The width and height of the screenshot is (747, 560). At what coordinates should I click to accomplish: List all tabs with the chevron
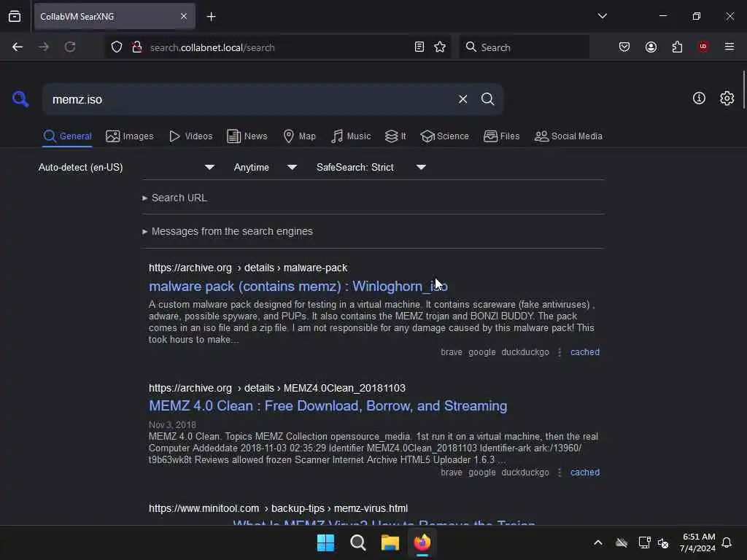(602, 16)
